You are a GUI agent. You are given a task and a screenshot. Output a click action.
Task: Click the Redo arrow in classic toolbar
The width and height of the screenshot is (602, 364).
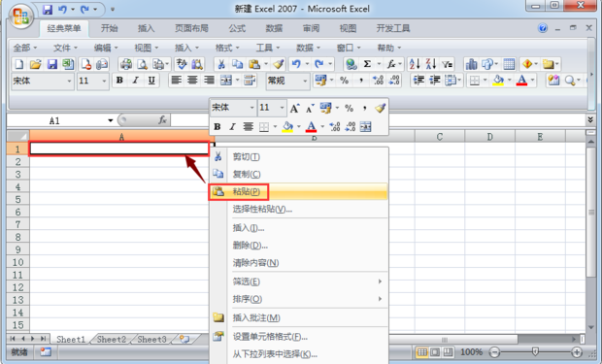[x=318, y=64]
